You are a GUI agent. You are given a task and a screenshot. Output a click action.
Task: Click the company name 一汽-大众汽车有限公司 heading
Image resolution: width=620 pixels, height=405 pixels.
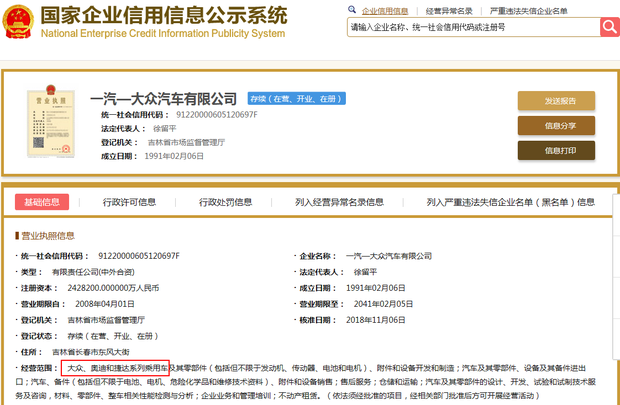(164, 99)
